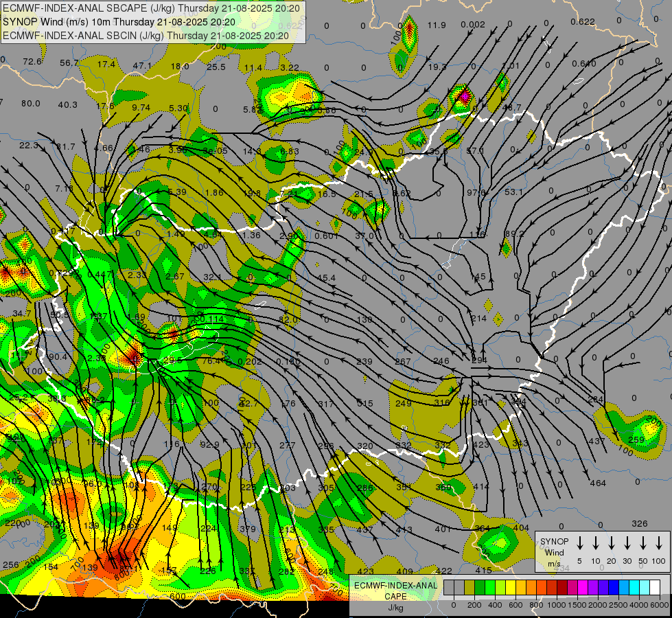Image resolution: width=672 pixels, height=618 pixels.
Task: Pick the bright magenta CAPE legend swatch
Action: click(583, 588)
